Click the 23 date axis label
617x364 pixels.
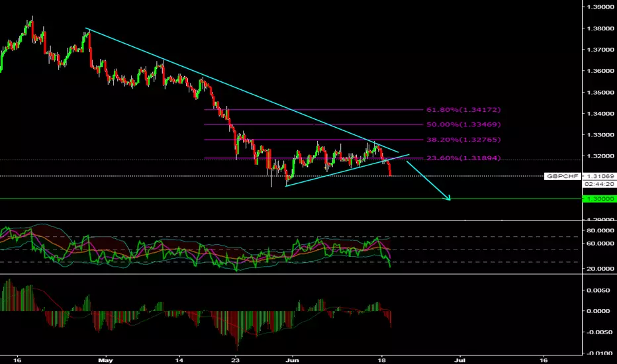coord(235,360)
